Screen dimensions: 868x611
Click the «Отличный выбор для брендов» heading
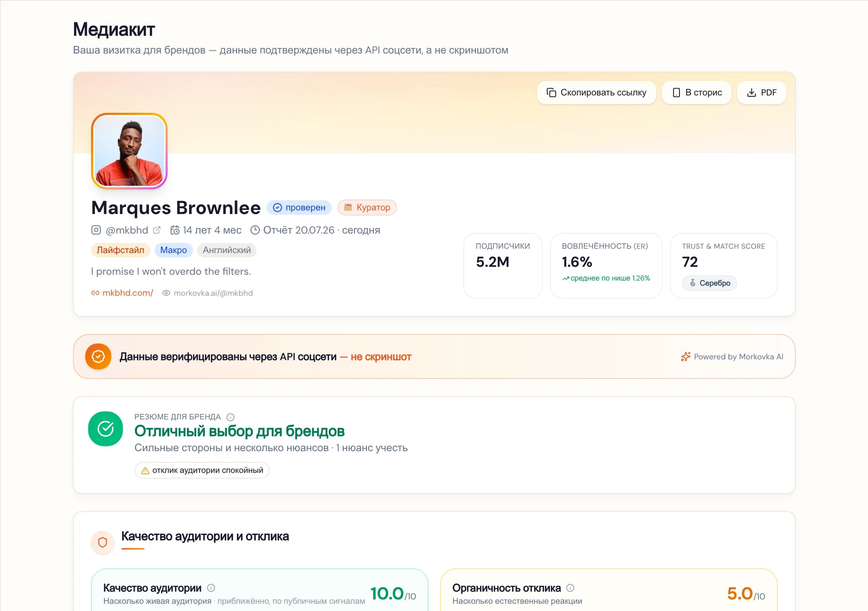[x=240, y=431]
